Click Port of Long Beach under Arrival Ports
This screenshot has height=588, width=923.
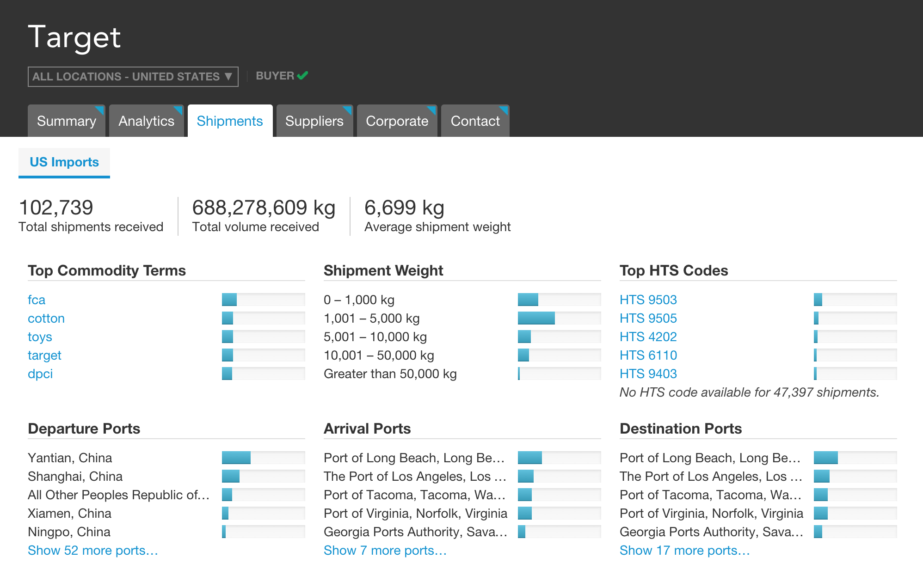[414, 458]
